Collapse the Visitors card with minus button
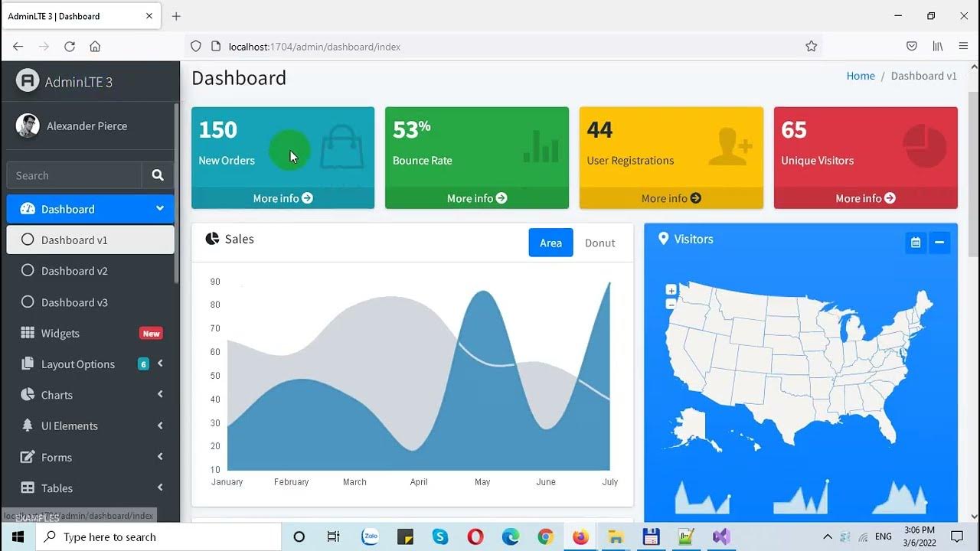The width and height of the screenshot is (980, 551). tap(939, 243)
